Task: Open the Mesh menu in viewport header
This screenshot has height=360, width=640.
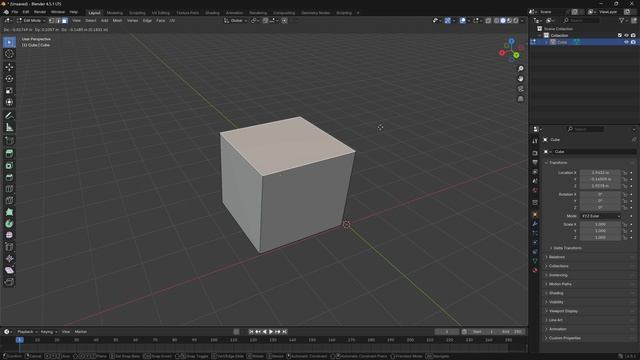Action: (x=117, y=20)
